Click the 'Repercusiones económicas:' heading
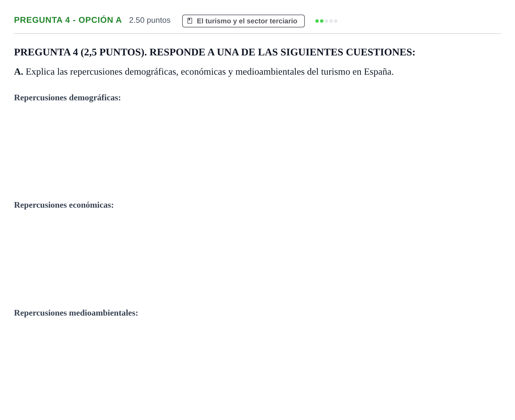Viewport: 515px width, 420px height. coord(64,205)
